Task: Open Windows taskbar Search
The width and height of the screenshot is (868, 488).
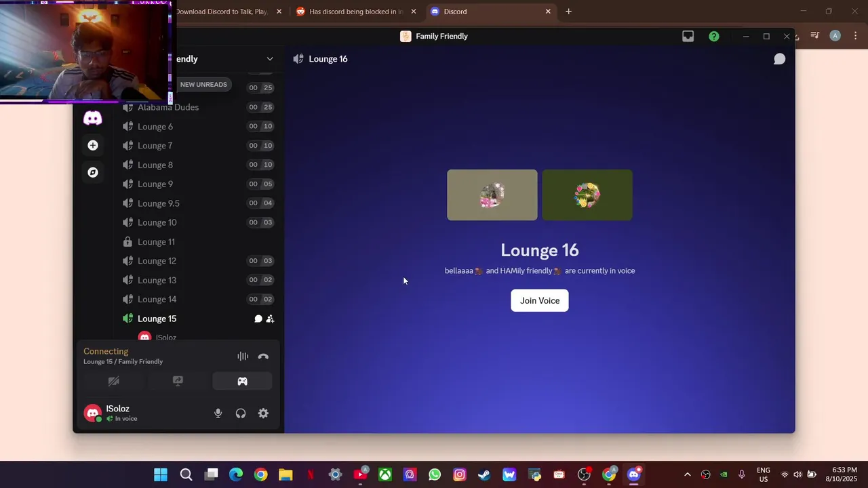Action: (x=186, y=474)
